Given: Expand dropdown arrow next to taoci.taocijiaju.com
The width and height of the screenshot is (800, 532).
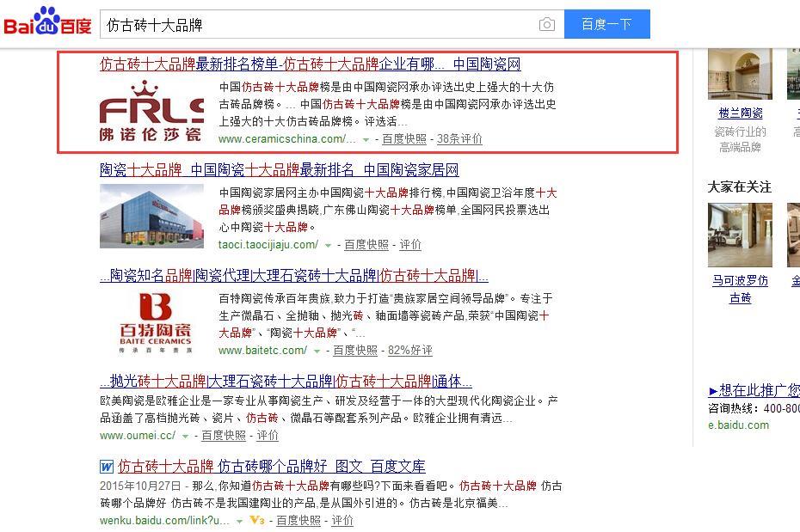Looking at the screenshot, I should click(328, 246).
